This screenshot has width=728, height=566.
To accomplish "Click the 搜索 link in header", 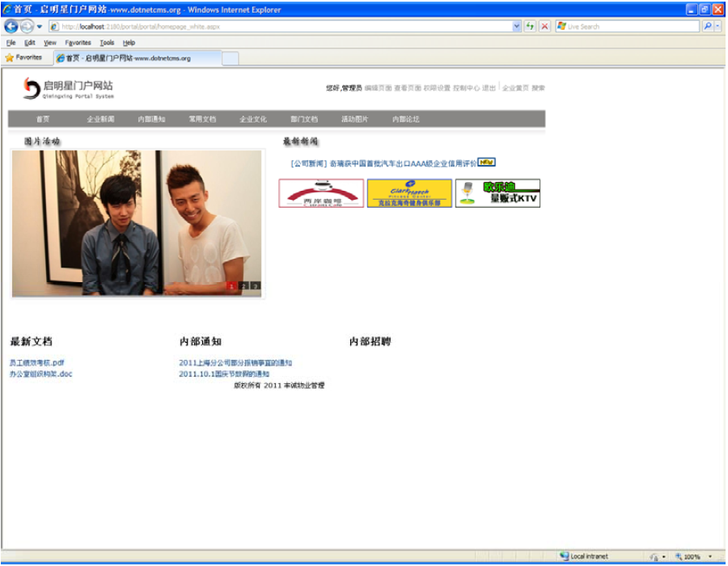I will (x=538, y=88).
